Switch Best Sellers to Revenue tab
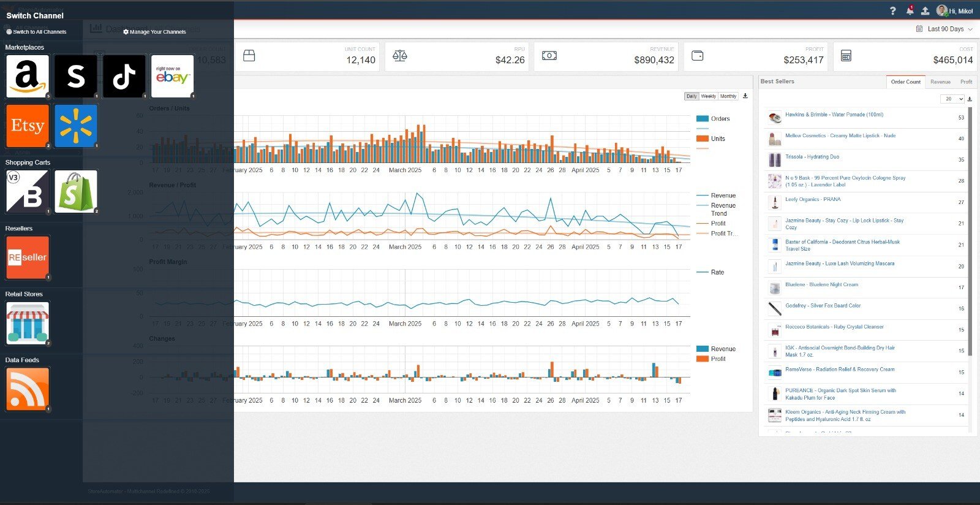The height and width of the screenshot is (505, 980). [x=940, y=82]
